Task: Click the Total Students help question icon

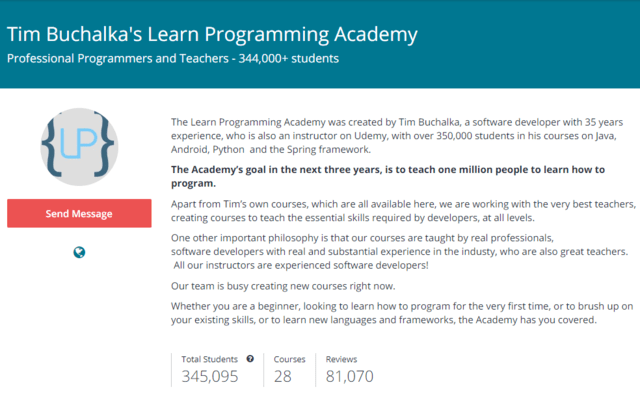Action: (x=250, y=358)
